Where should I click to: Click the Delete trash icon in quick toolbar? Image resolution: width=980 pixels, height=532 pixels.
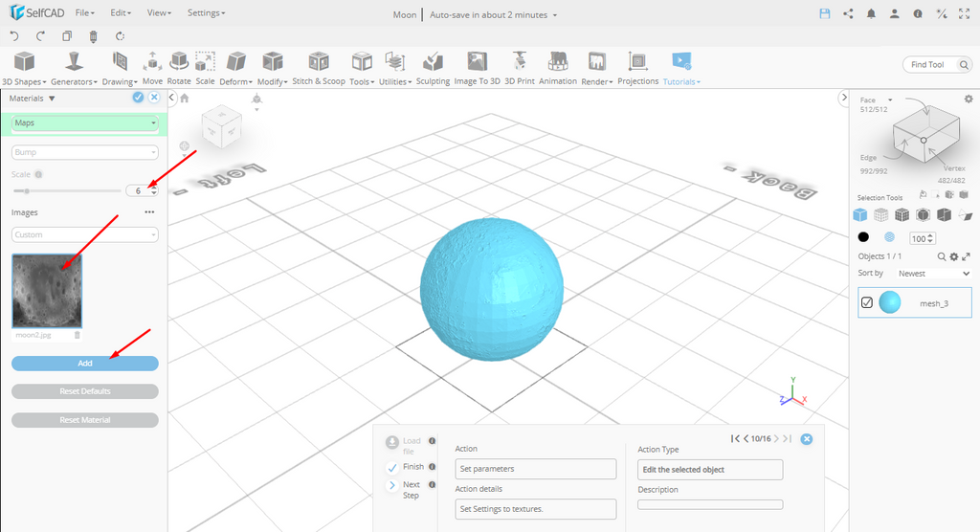pos(93,36)
